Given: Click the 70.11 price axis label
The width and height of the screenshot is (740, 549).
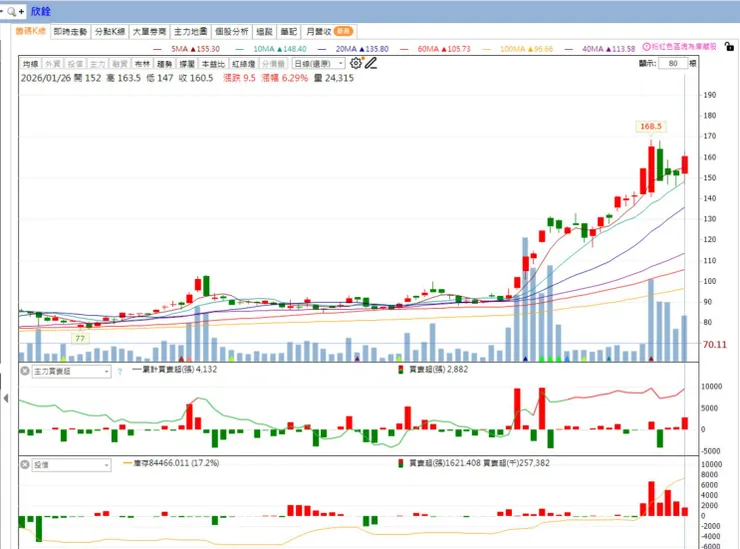Looking at the screenshot, I should click(715, 345).
